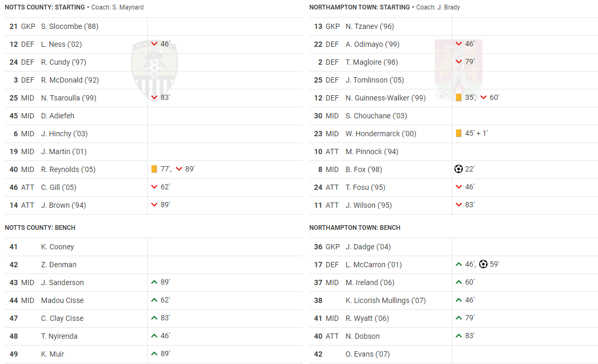Click N. Guinness-Walker's yellow card icon
598x364 pixels.
[x=459, y=98]
